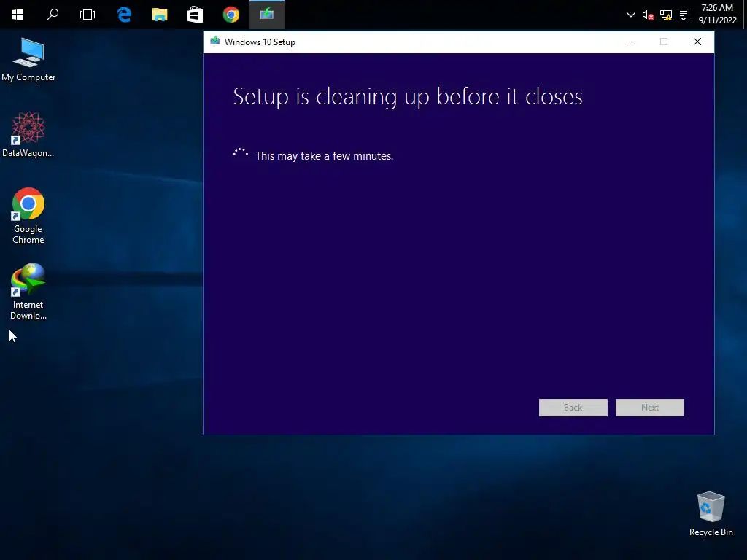747x560 pixels.
Task: Close the Windows 10 Setup window
Action: [x=697, y=42]
